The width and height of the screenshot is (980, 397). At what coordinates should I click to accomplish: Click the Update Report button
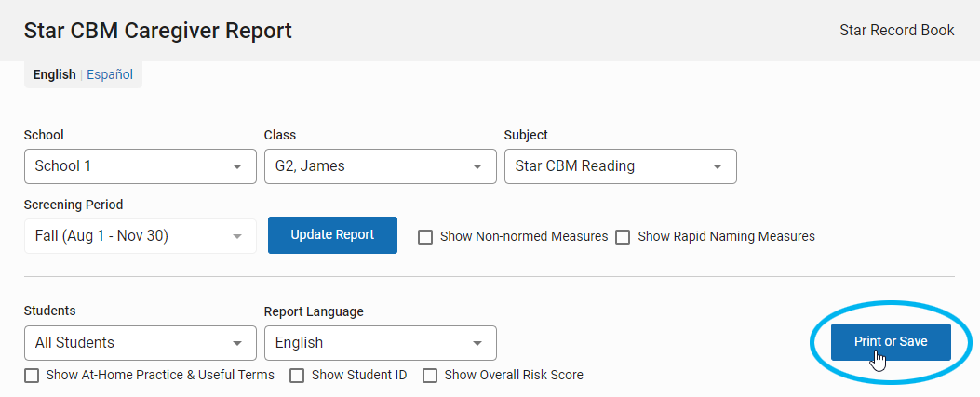tap(332, 235)
